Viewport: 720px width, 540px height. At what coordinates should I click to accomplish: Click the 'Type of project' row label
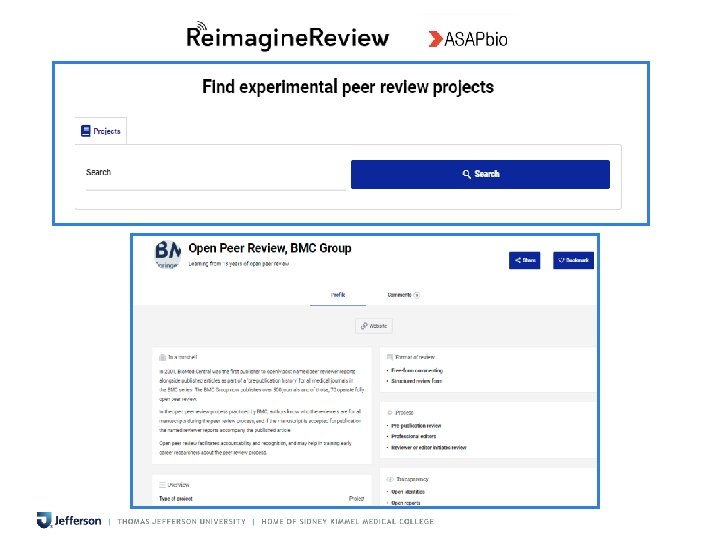tap(175, 499)
